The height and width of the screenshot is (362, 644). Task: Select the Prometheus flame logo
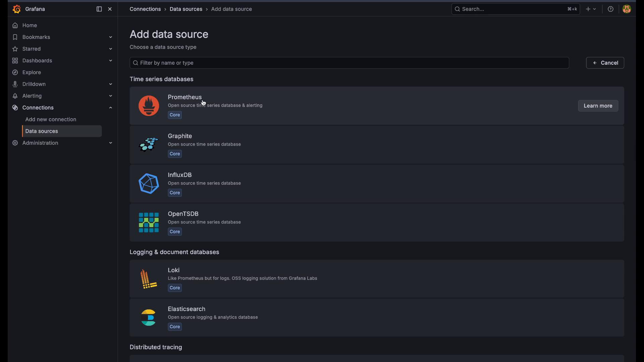click(149, 106)
